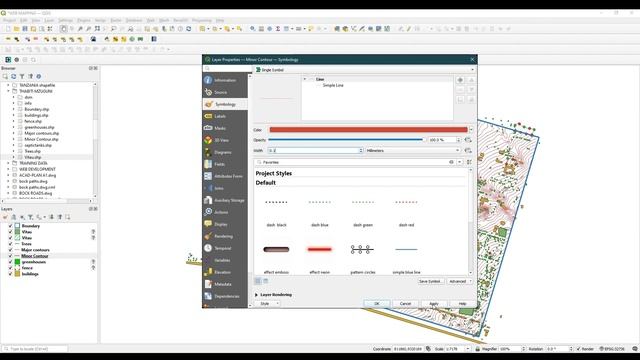The height and width of the screenshot is (360, 640).
Task: Toggle visibility of Boundary layer
Action: tap(10, 226)
